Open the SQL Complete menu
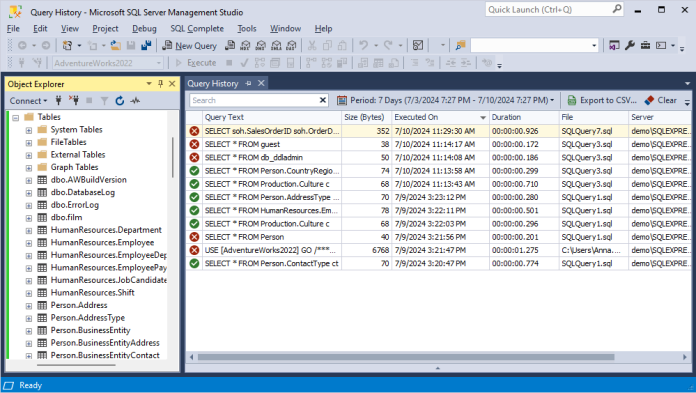This screenshot has height=393, width=696. click(x=197, y=28)
